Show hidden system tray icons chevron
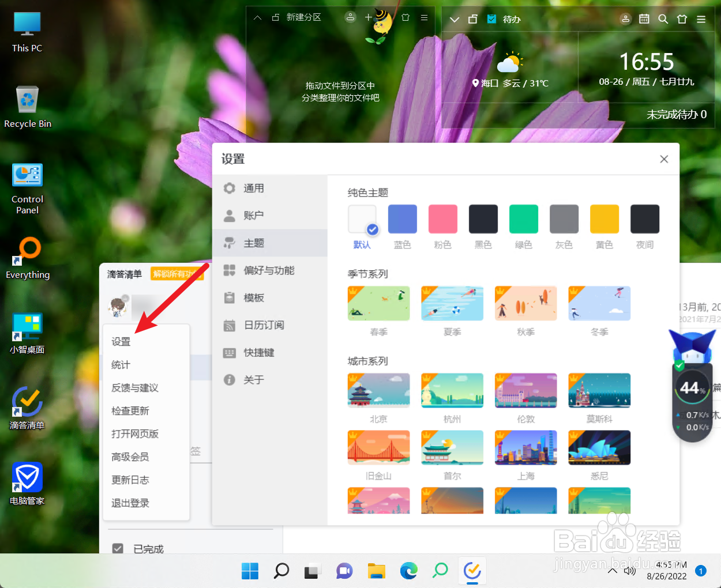Image resolution: width=721 pixels, height=588 pixels. (x=613, y=571)
